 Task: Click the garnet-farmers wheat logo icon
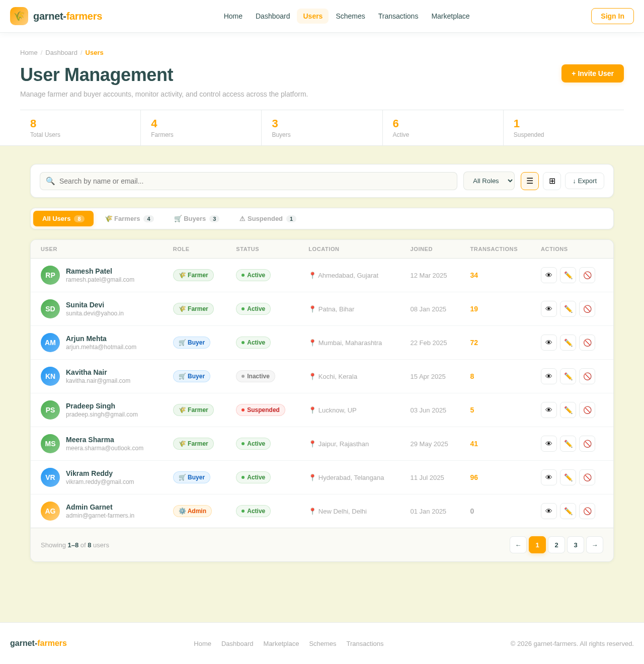click(x=19, y=16)
